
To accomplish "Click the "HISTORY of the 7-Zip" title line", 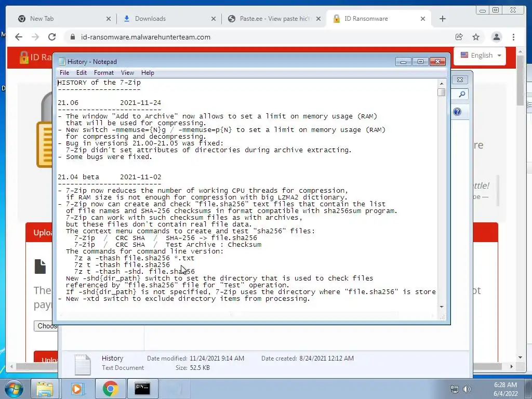I will (99, 83).
